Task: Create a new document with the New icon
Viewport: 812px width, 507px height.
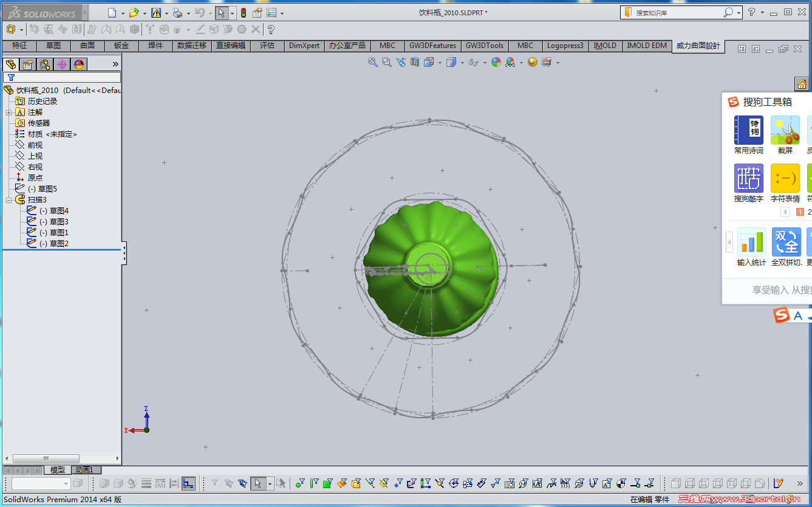Action: pyautogui.click(x=112, y=13)
